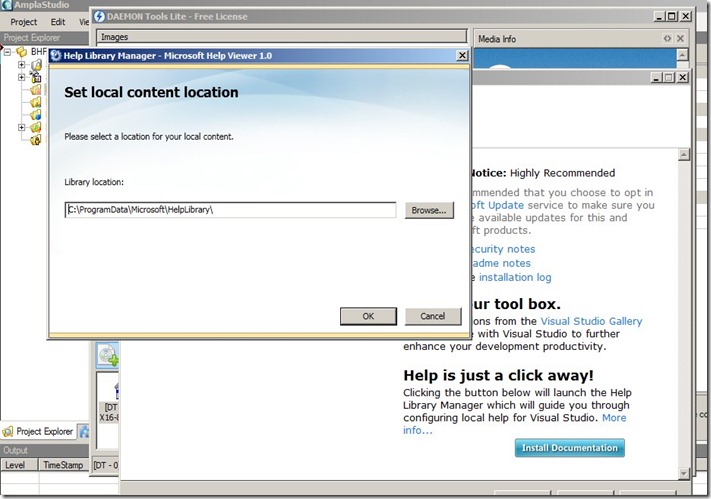Open AmplaStudio Edit menu
The width and height of the screenshot is (711, 499).
click(58, 22)
